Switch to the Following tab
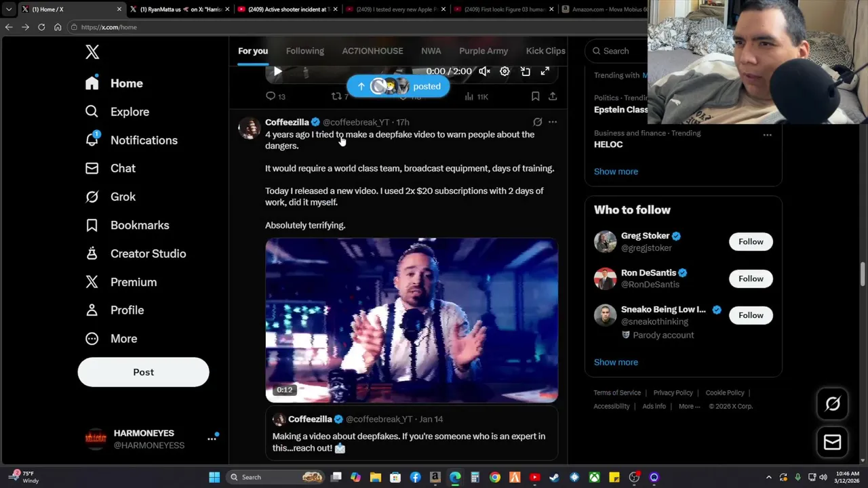Screen dimensions: 868x488 (x=305, y=51)
